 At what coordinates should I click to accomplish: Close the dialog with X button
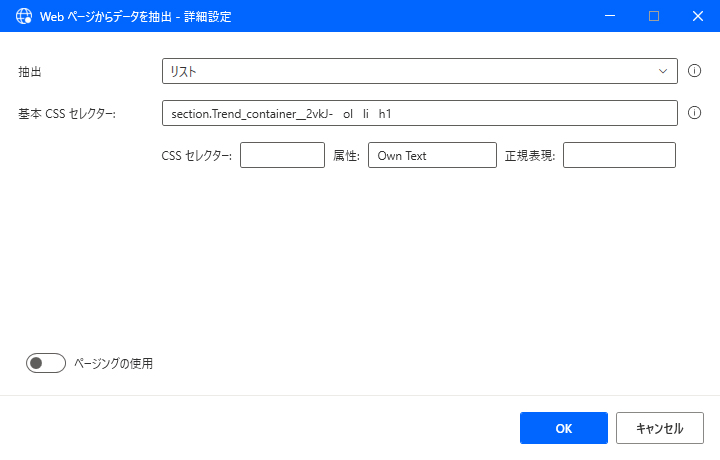[698, 16]
